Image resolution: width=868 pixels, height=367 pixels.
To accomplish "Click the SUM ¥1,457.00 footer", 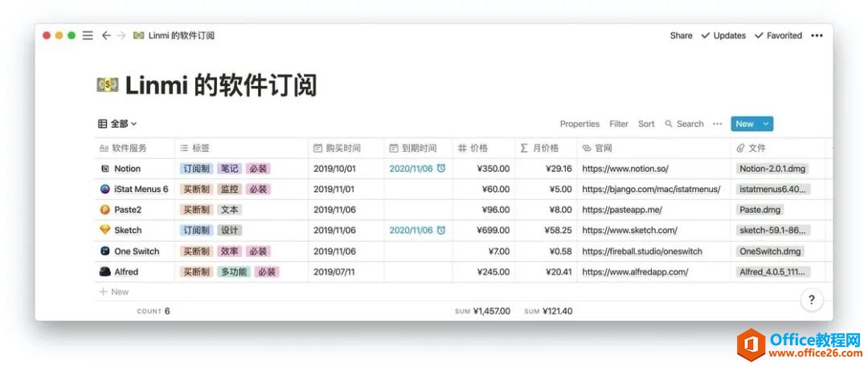I will 483,311.
